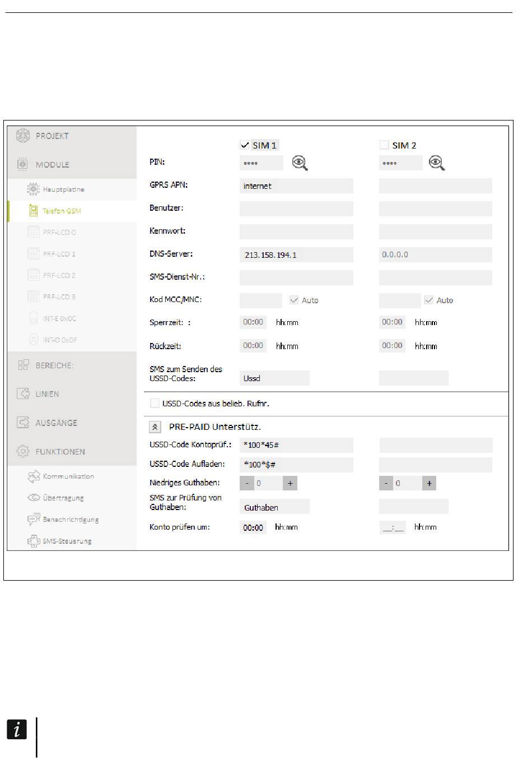Open the SMS-Steuerung item
The image size is (532, 783).
pyautogui.click(x=67, y=541)
